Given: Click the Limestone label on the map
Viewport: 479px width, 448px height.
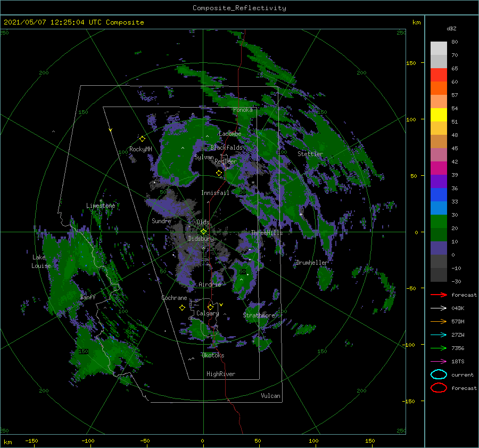Looking at the screenshot, I should click(101, 206).
